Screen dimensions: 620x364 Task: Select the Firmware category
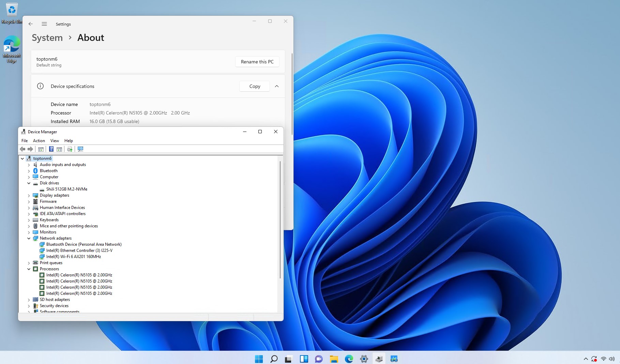48,201
